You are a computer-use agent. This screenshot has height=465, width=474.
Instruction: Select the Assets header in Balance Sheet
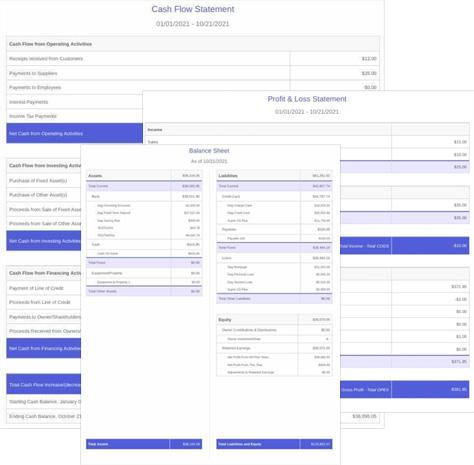coord(144,176)
